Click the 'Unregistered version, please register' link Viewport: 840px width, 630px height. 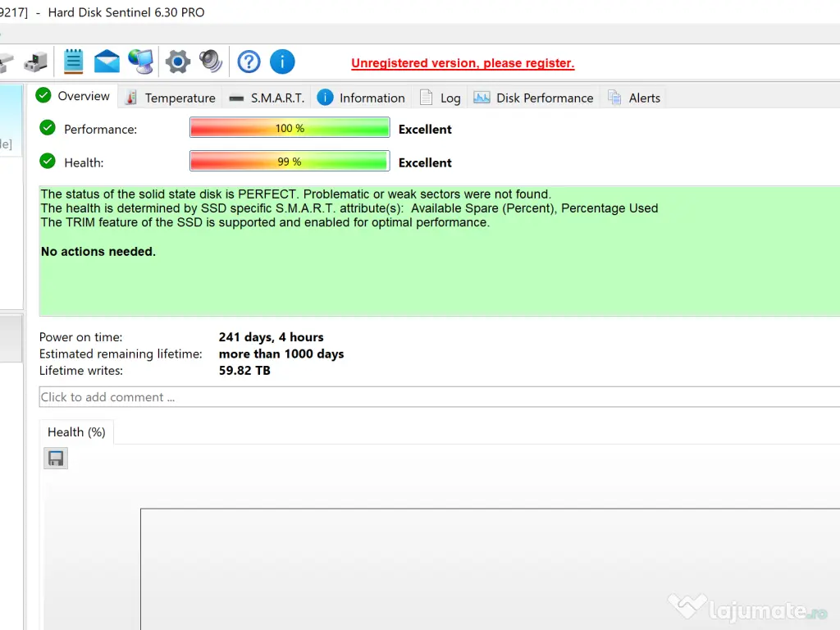(x=463, y=63)
